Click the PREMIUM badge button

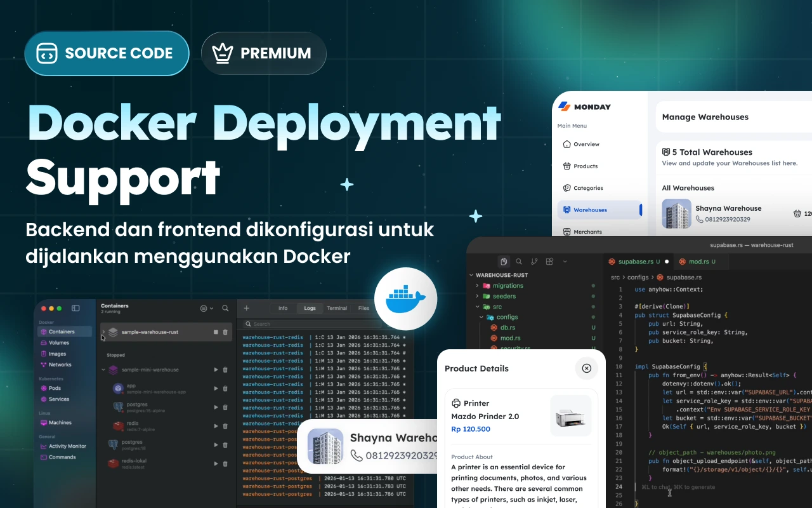tap(263, 53)
